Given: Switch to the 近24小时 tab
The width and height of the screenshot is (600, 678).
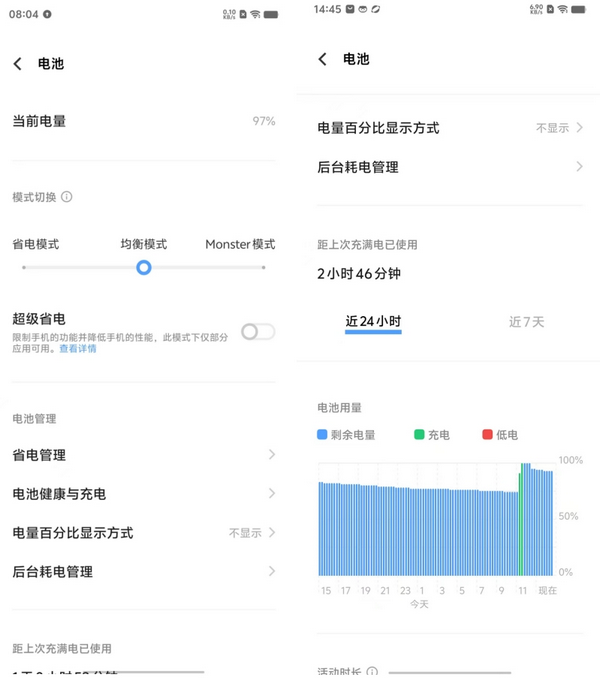Looking at the screenshot, I should [373, 322].
